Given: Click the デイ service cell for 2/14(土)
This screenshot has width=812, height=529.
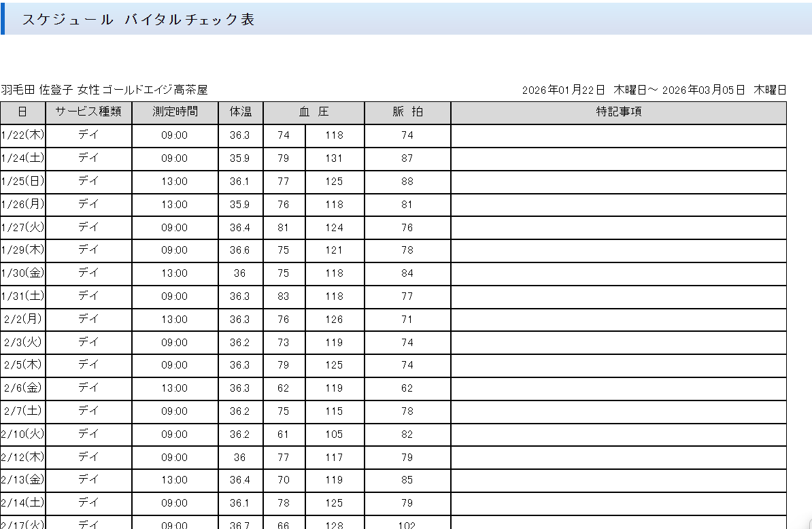Looking at the screenshot, I should 88,503.
